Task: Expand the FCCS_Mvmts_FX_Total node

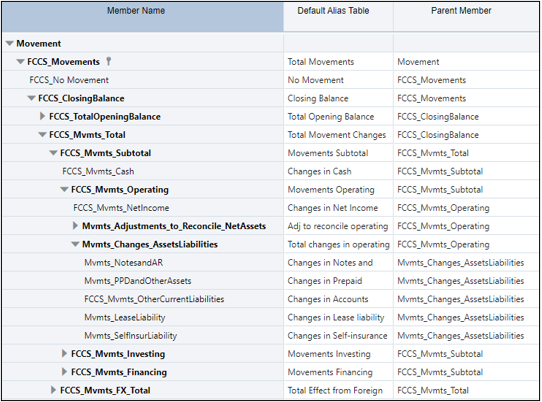Action: 53,390
